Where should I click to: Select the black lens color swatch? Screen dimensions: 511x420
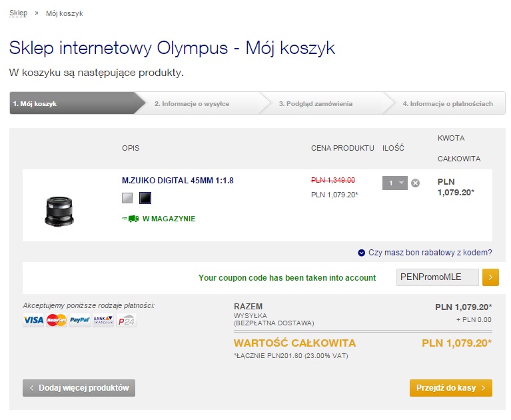145,198
